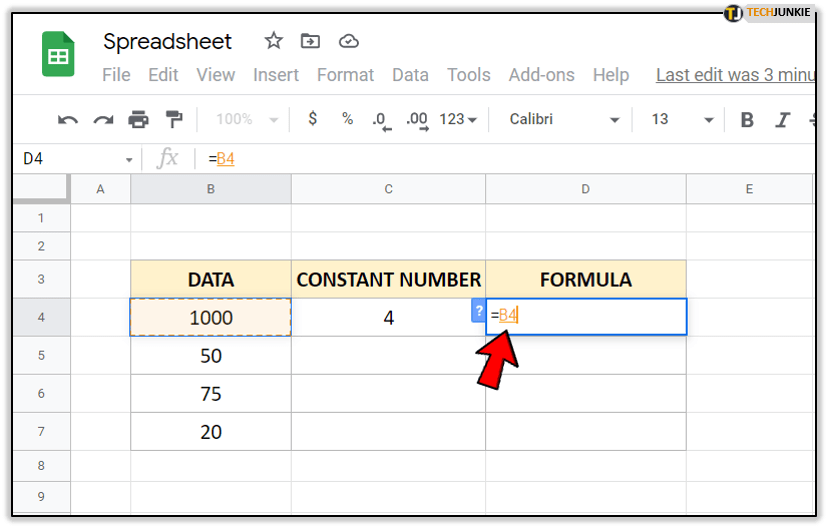Toggle Italic formatting
Image resolution: width=828 pixels, height=528 pixels.
[x=782, y=120]
